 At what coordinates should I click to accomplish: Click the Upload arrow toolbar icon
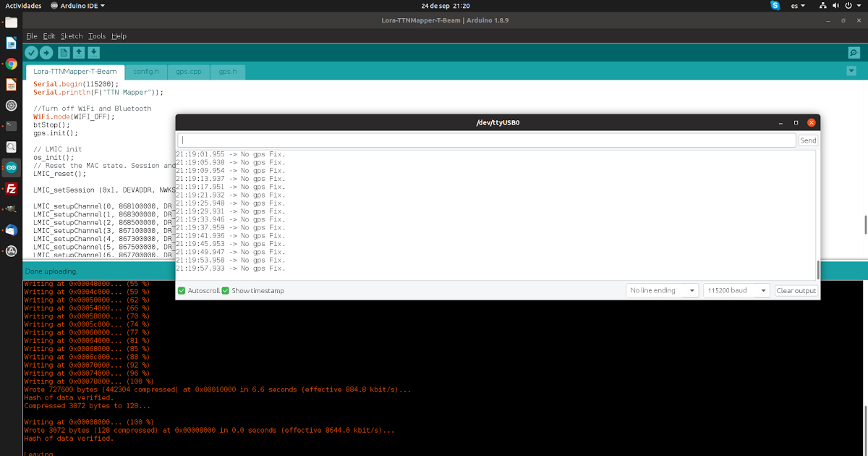tap(46, 52)
